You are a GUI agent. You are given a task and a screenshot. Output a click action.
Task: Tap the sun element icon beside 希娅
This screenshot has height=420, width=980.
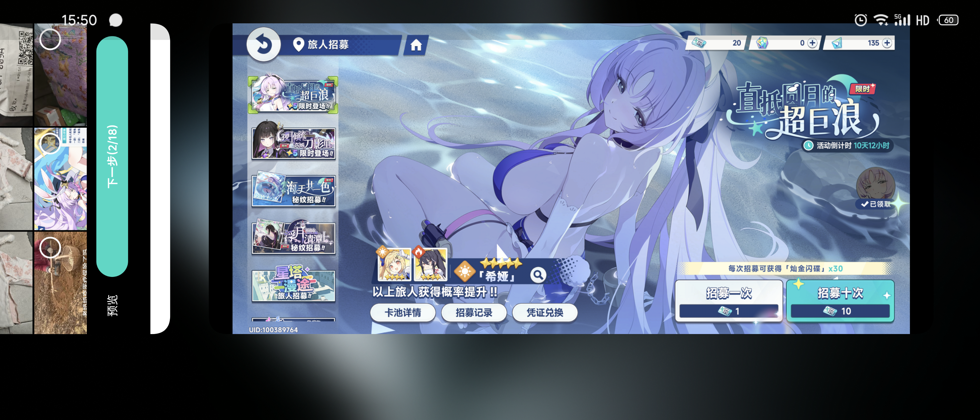point(465,272)
